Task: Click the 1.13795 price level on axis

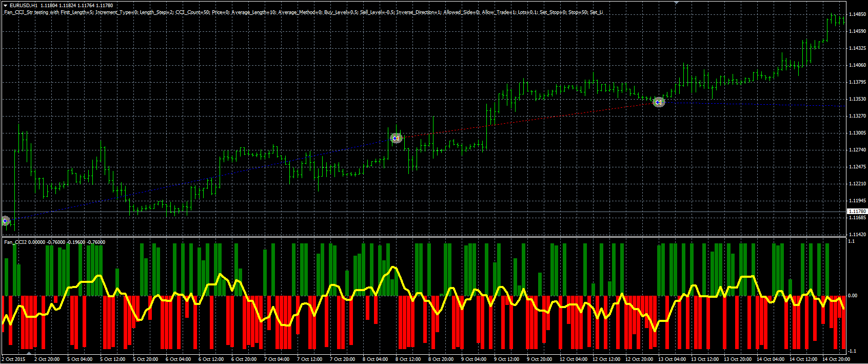Action: coord(857,82)
